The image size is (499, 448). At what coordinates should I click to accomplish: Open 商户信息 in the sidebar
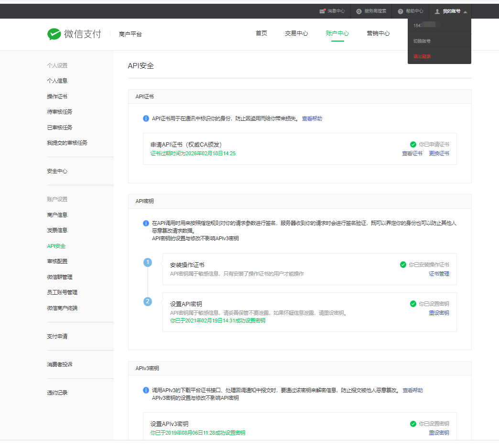(57, 215)
